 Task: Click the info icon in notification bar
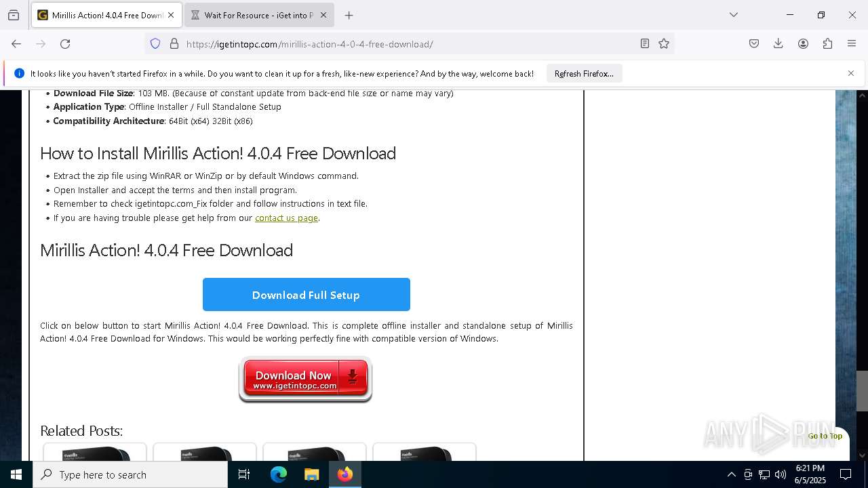(19, 73)
